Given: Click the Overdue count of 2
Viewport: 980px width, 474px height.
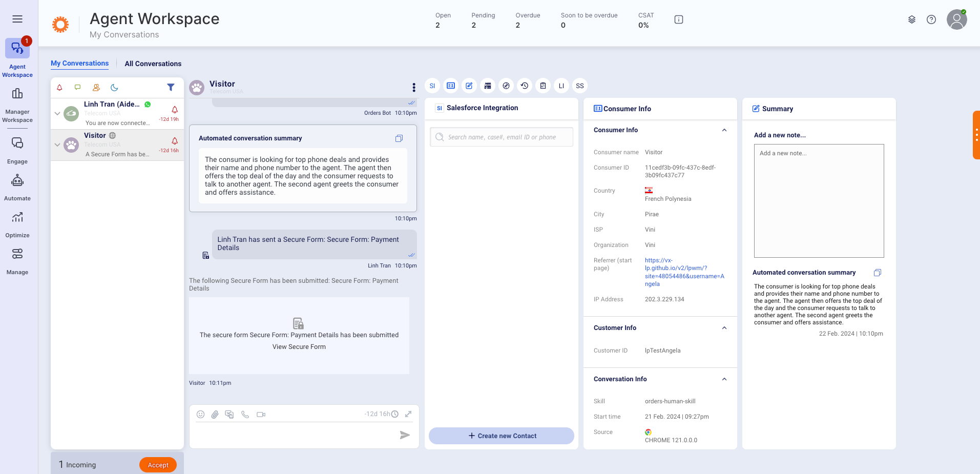Looking at the screenshot, I should (518, 25).
